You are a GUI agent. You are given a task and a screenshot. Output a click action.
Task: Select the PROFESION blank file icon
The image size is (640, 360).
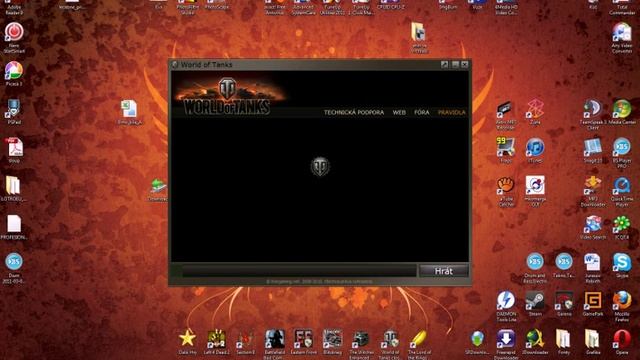pyautogui.click(x=14, y=224)
